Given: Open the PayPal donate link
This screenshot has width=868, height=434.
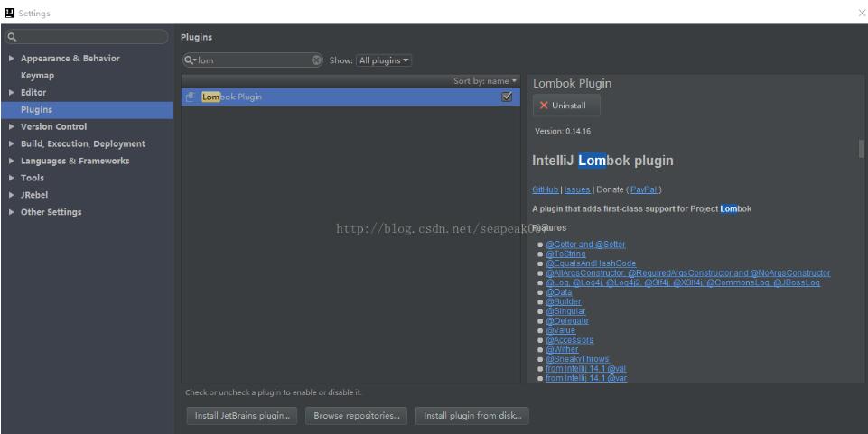Looking at the screenshot, I should pyautogui.click(x=644, y=189).
